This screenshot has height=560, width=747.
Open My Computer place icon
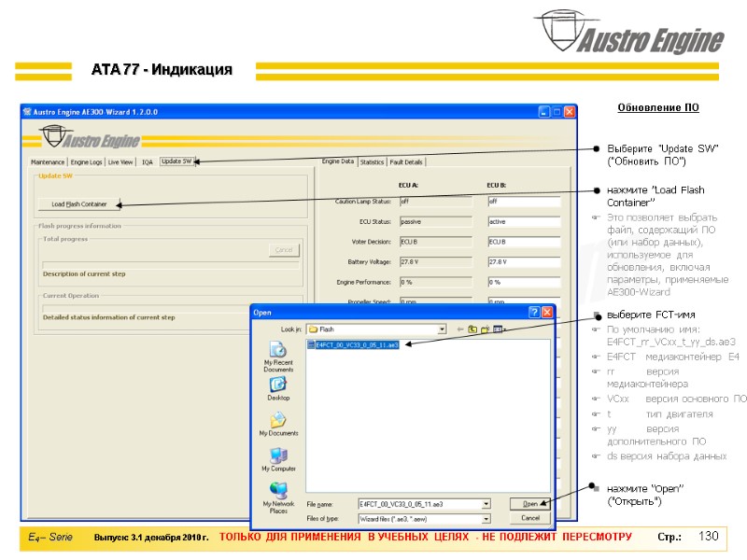[278, 459]
